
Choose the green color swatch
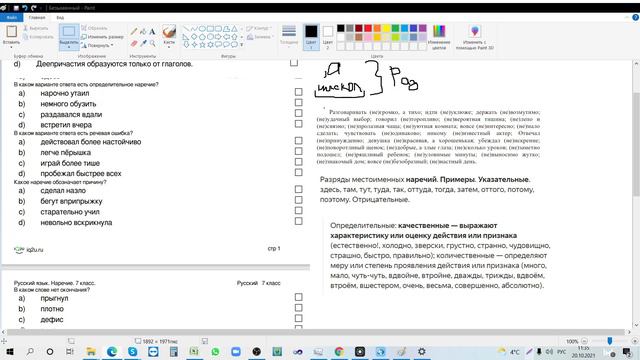coord(395,28)
